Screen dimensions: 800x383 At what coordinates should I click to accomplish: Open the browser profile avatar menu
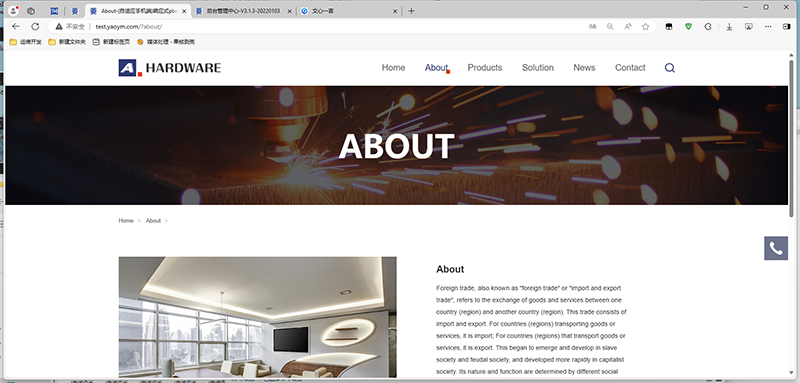coord(14,11)
